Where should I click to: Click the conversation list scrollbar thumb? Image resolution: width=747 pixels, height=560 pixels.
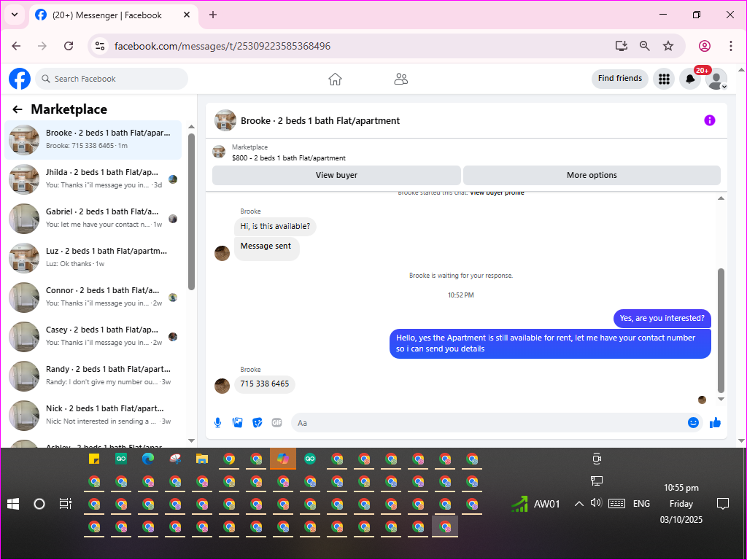[x=192, y=211]
